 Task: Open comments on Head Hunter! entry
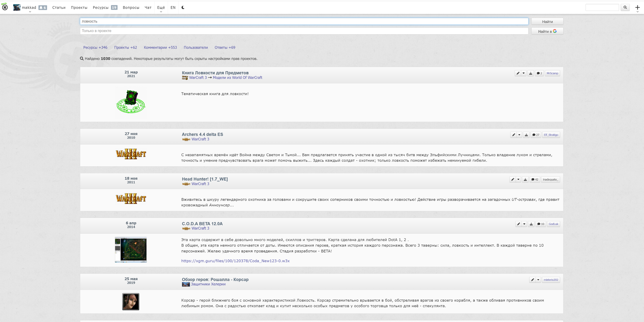coord(535,179)
